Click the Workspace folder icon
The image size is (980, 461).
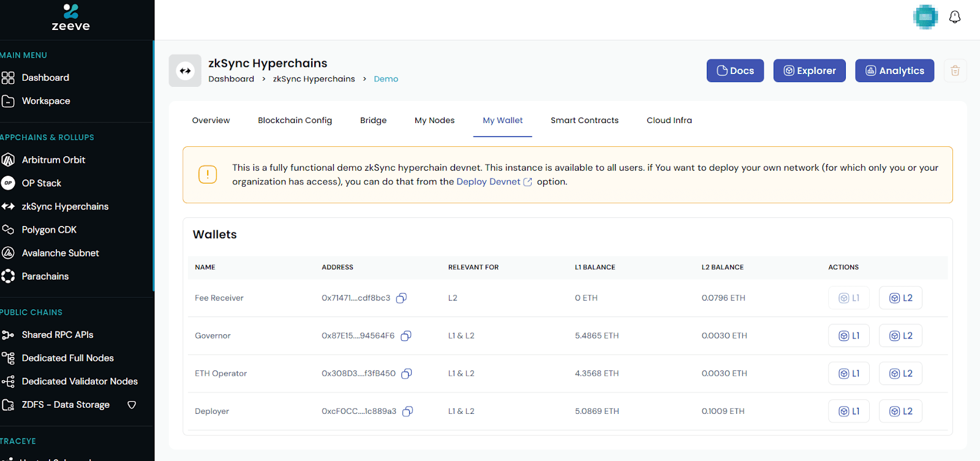coord(8,101)
